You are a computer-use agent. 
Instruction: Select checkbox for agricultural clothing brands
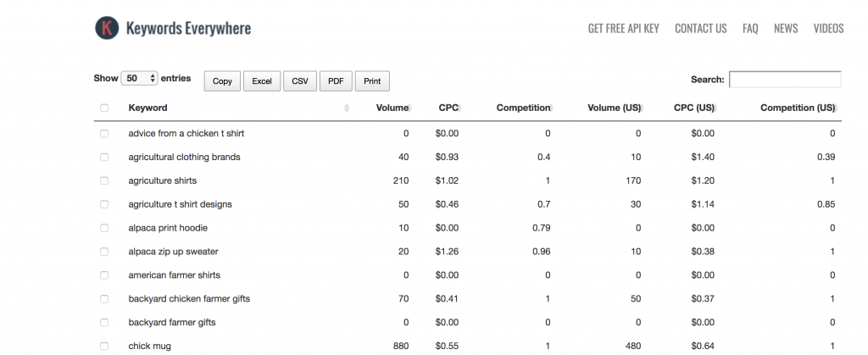pyautogui.click(x=104, y=157)
